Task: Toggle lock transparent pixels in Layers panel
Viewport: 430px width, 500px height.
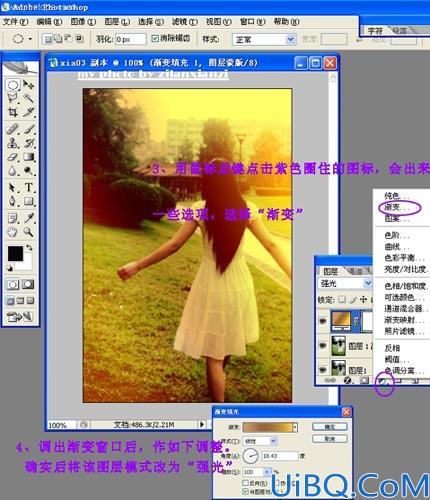Action: (x=342, y=299)
